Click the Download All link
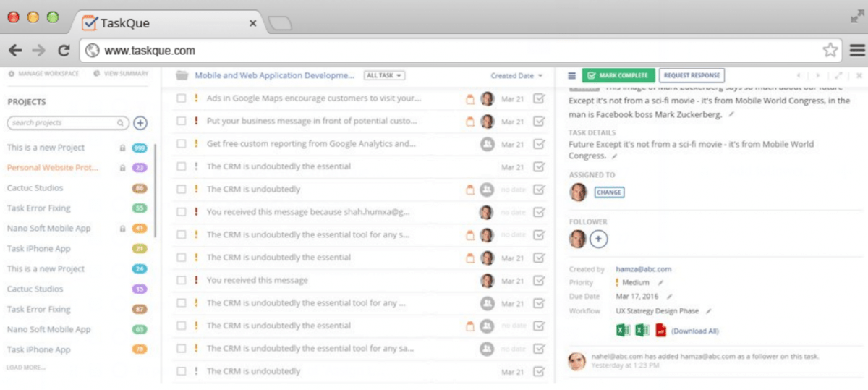Image resolution: width=868 pixels, height=390 pixels. [x=695, y=331]
